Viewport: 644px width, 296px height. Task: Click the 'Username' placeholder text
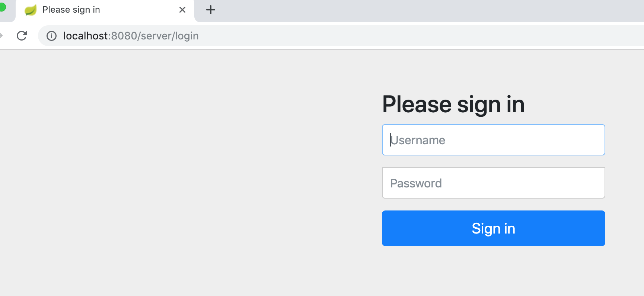[x=418, y=140]
